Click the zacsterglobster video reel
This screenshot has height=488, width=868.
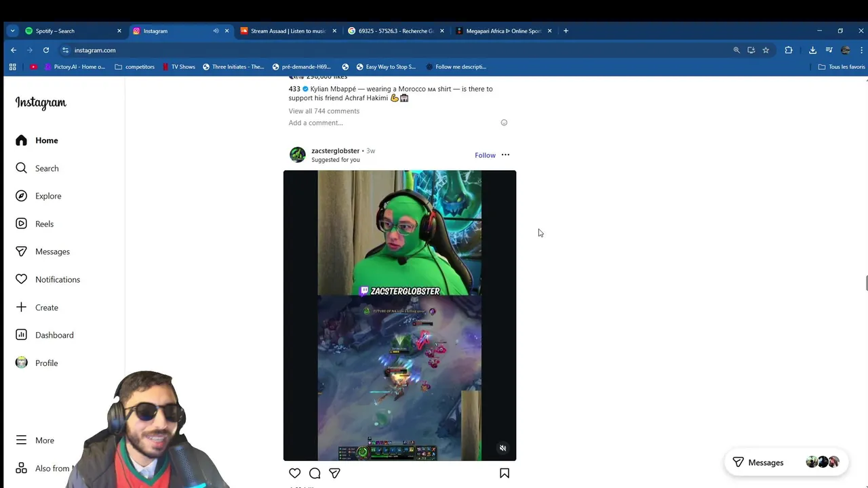click(x=399, y=315)
